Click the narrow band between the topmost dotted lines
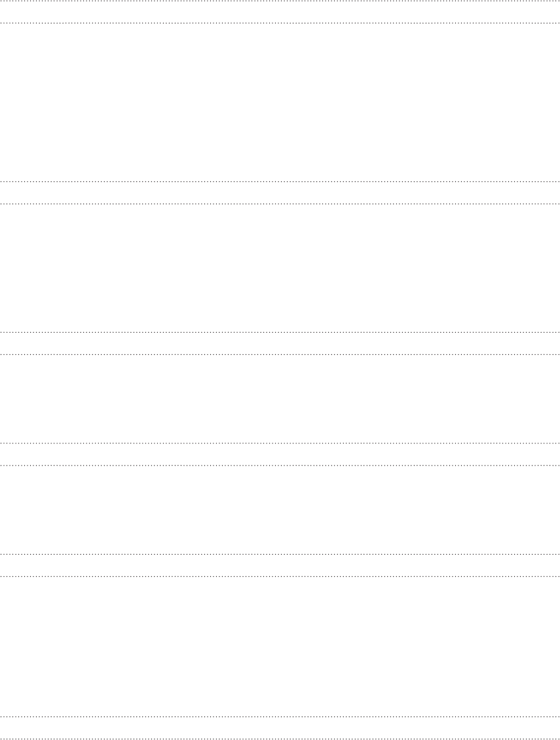Screen dimensions: 560x740 click(280, 12)
